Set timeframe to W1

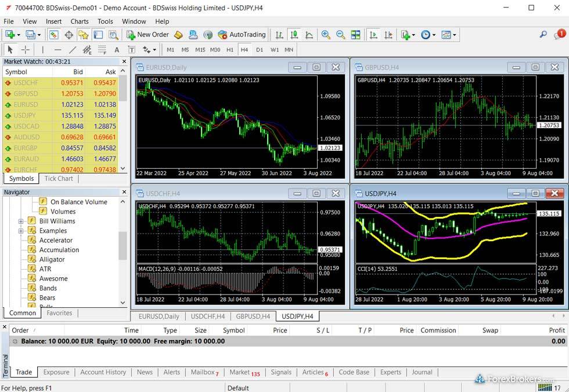[274, 50]
